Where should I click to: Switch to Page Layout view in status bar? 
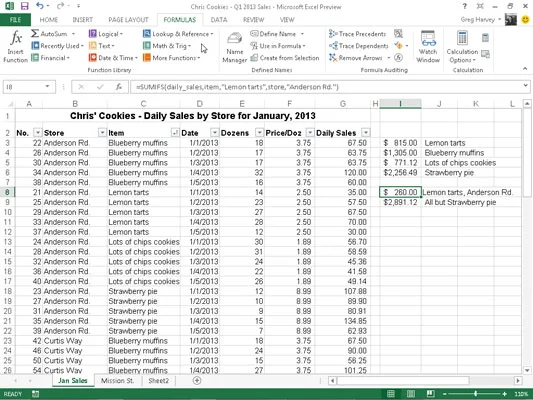pos(411,394)
